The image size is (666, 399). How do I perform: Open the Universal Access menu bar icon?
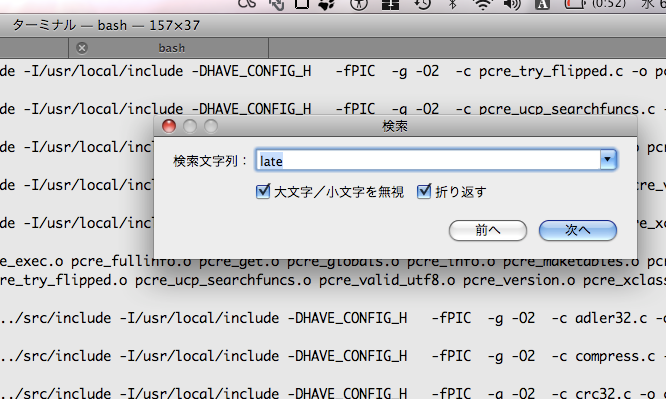[x=359, y=4]
